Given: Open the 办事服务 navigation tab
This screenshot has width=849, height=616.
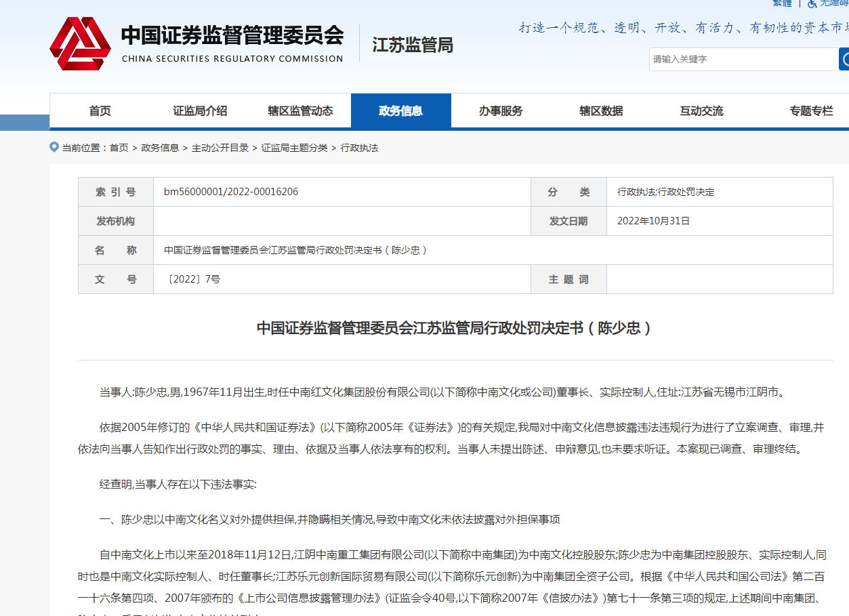Looking at the screenshot, I should pos(501,111).
